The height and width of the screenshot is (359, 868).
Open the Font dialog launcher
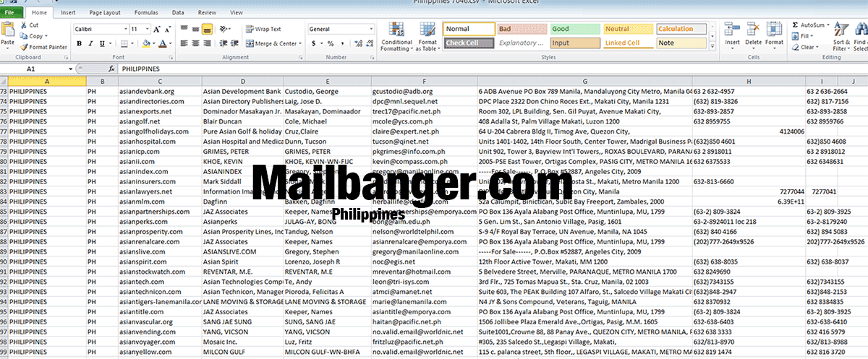(x=171, y=56)
